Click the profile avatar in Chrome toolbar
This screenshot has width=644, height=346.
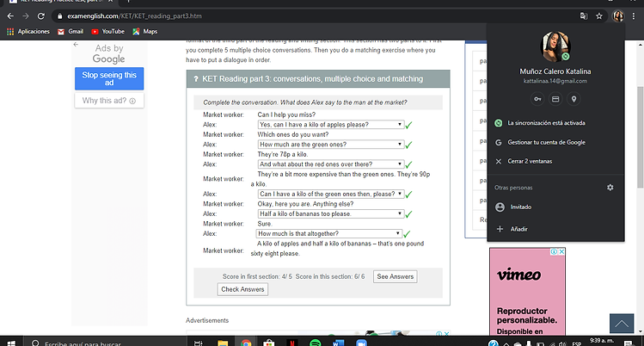click(617, 16)
